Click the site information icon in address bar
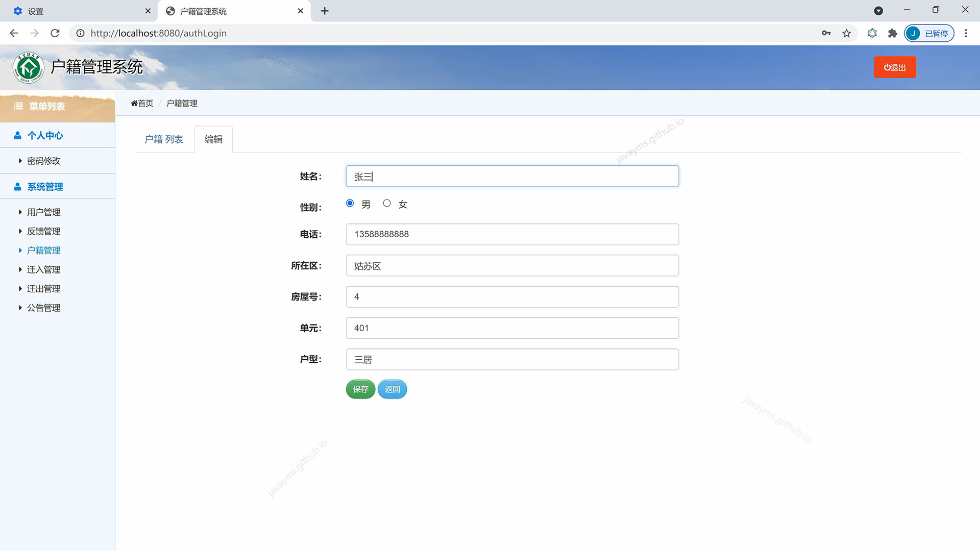The image size is (980, 551). pos(80,33)
